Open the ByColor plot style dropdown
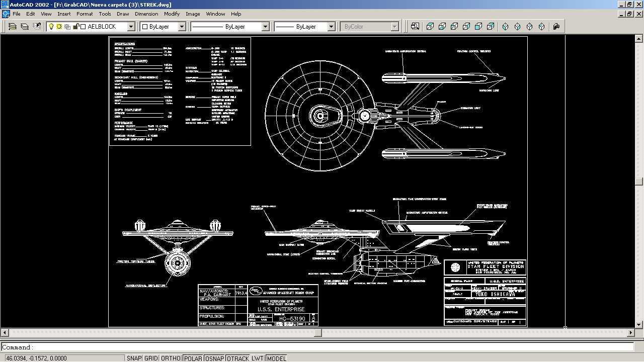This screenshot has width=644, height=362. coord(394,27)
